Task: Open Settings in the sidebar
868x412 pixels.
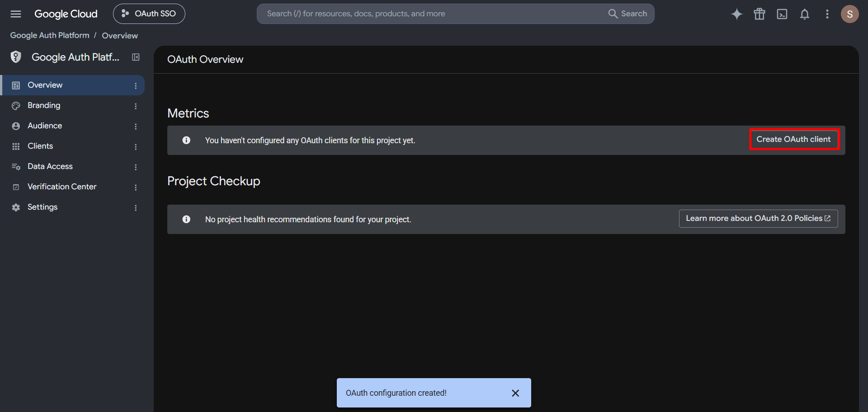Action: 72,207
